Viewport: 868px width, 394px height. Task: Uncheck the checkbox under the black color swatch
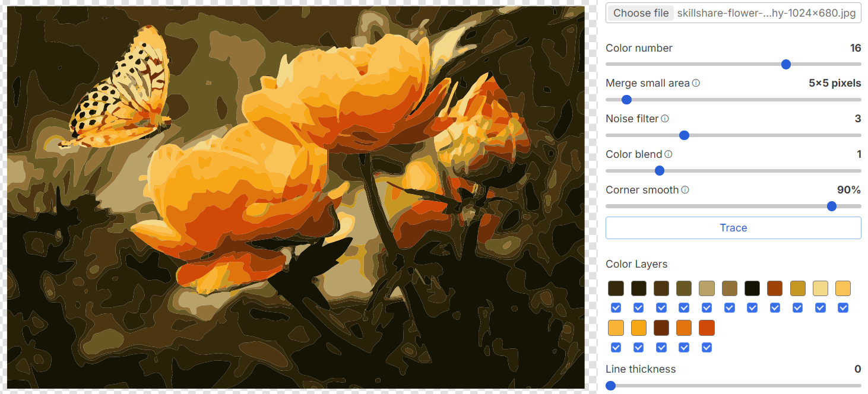pyautogui.click(x=752, y=308)
